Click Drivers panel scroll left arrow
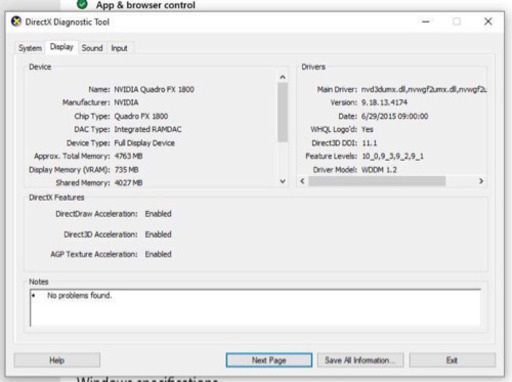Screen dimensions: 512x382 coord(302,181)
